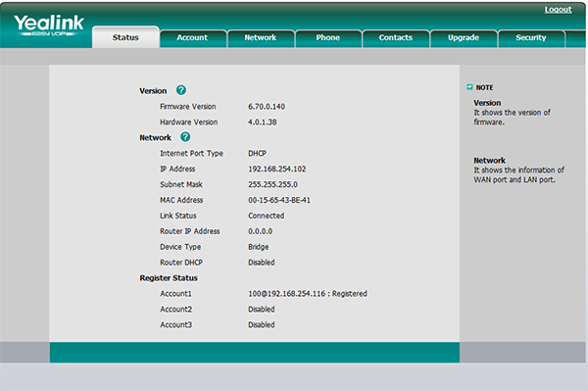The width and height of the screenshot is (588, 391).
Task: Click the Account1 label
Action: pos(175,294)
